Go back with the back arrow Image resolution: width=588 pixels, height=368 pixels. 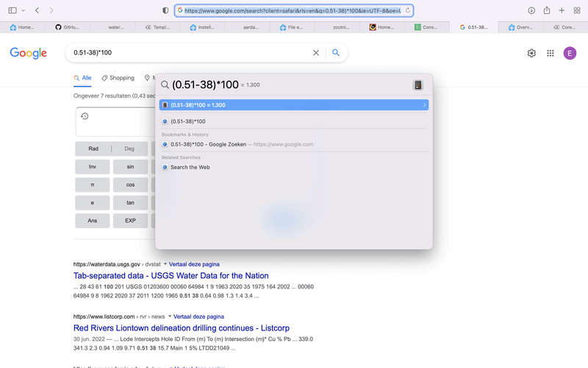(37, 10)
